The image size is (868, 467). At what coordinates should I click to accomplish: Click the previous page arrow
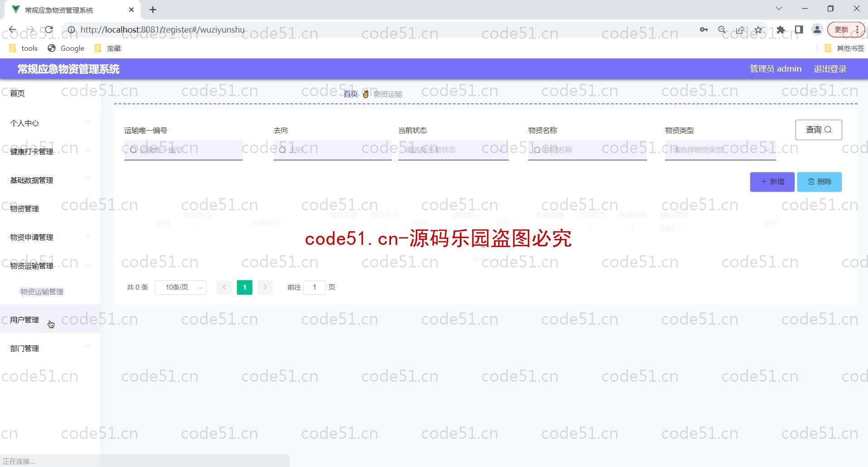[x=224, y=287]
